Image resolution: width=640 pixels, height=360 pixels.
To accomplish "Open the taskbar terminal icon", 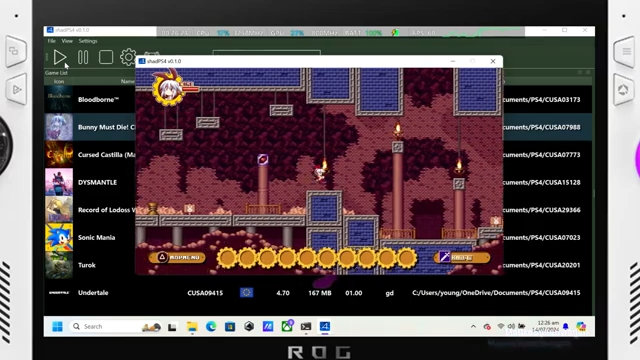I will click(x=306, y=327).
